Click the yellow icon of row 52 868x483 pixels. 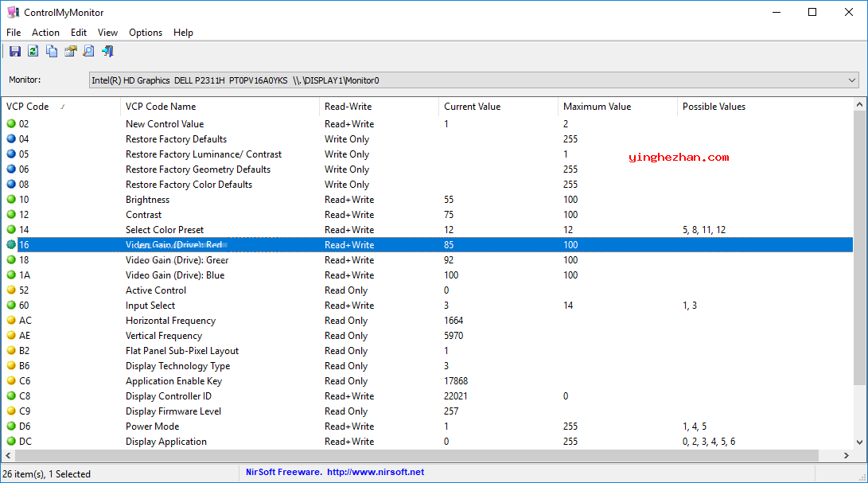[11, 290]
